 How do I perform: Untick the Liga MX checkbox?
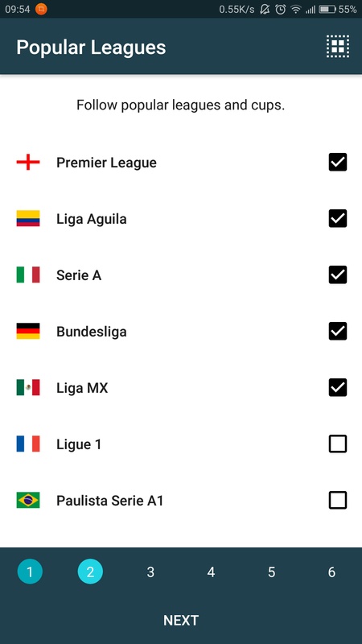coord(338,388)
